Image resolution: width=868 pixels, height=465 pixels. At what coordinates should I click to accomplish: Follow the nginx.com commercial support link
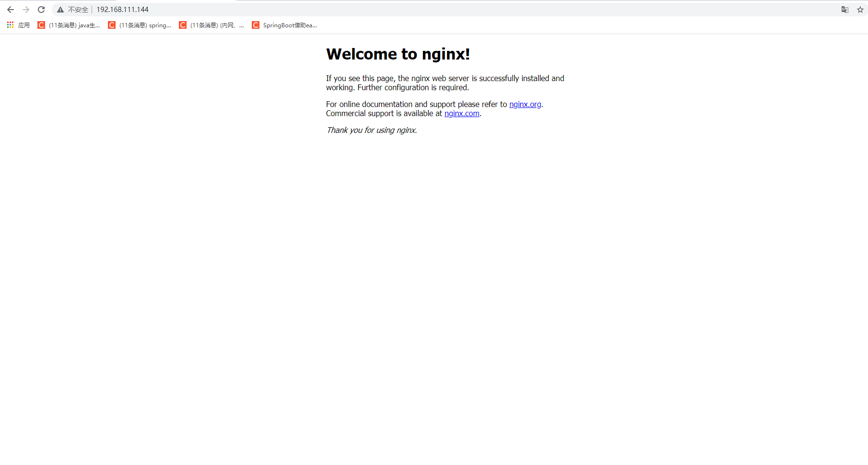coord(462,114)
